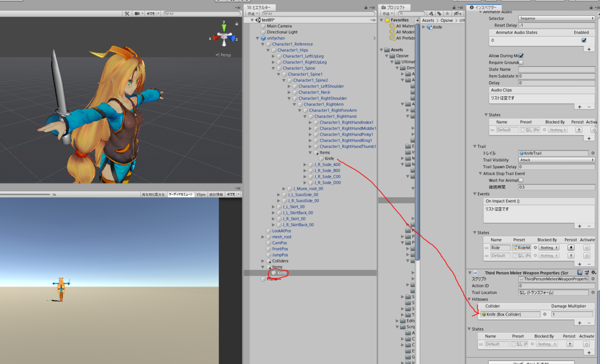Open the Trail Visibility Attack dropdown

point(557,160)
